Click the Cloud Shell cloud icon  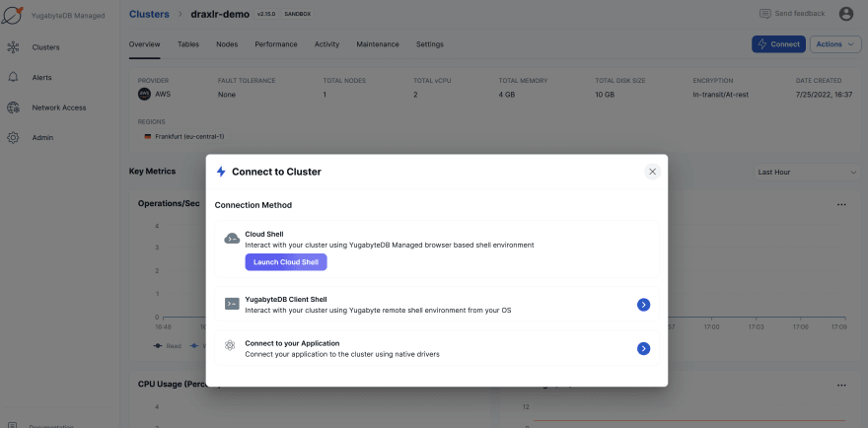[232, 239]
